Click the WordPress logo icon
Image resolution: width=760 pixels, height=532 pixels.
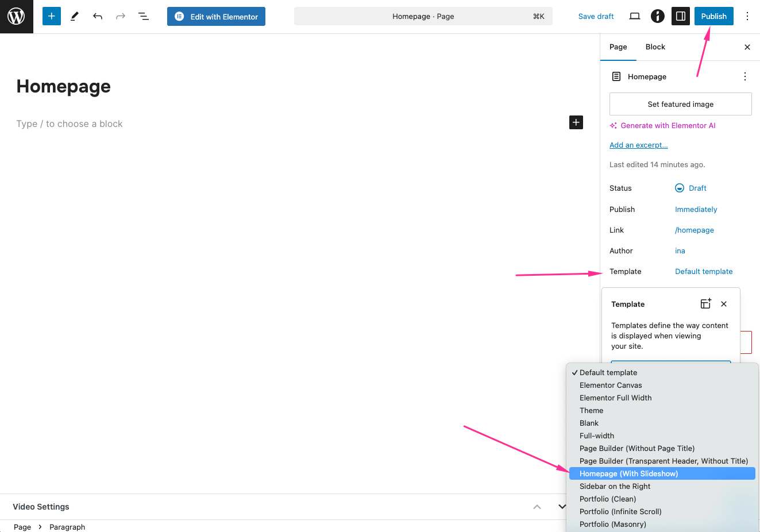pos(16,17)
